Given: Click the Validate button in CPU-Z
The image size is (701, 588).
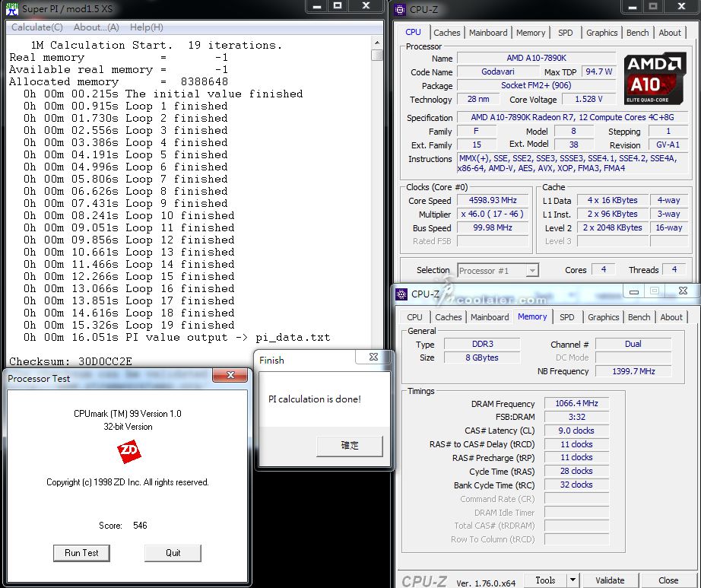Looking at the screenshot, I should [x=610, y=580].
